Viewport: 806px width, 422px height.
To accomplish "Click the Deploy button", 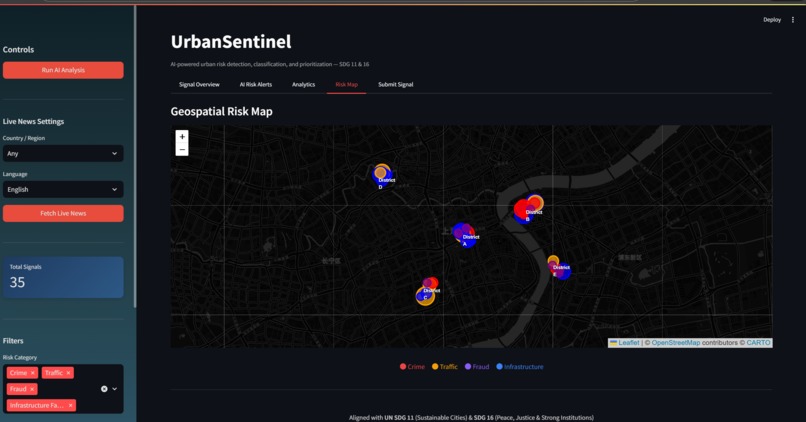I will pyautogui.click(x=772, y=20).
